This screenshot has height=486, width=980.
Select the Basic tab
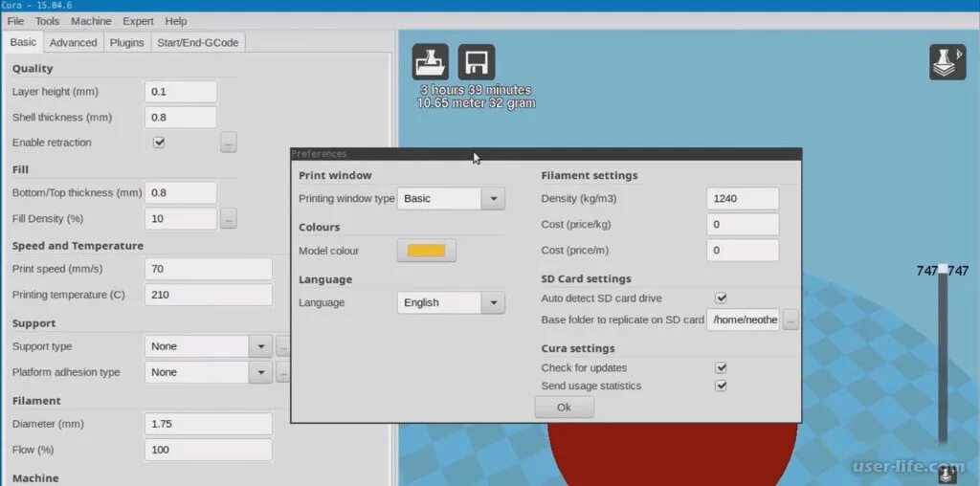(23, 42)
